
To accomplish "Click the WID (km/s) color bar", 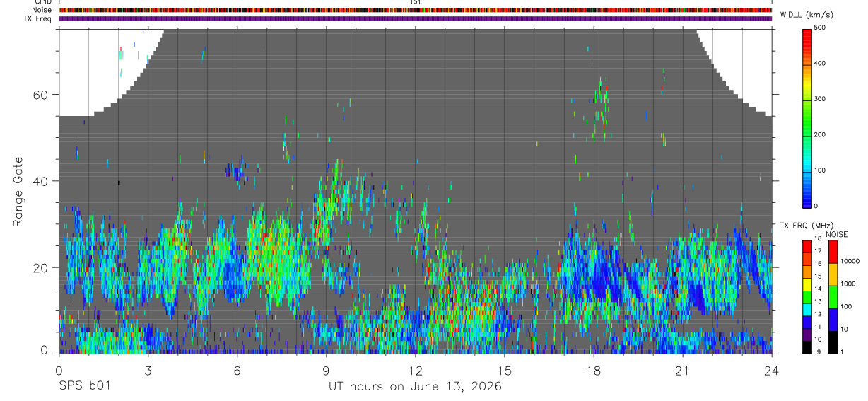I will click(x=807, y=117).
